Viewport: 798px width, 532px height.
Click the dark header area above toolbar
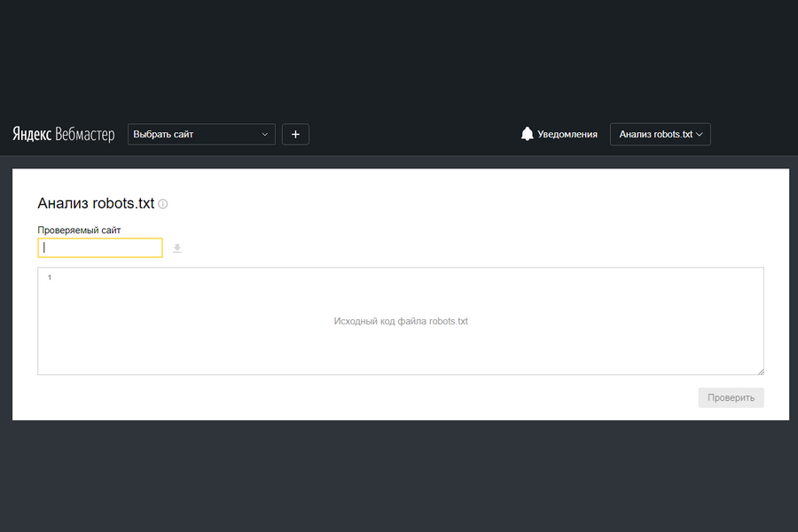click(x=399, y=53)
